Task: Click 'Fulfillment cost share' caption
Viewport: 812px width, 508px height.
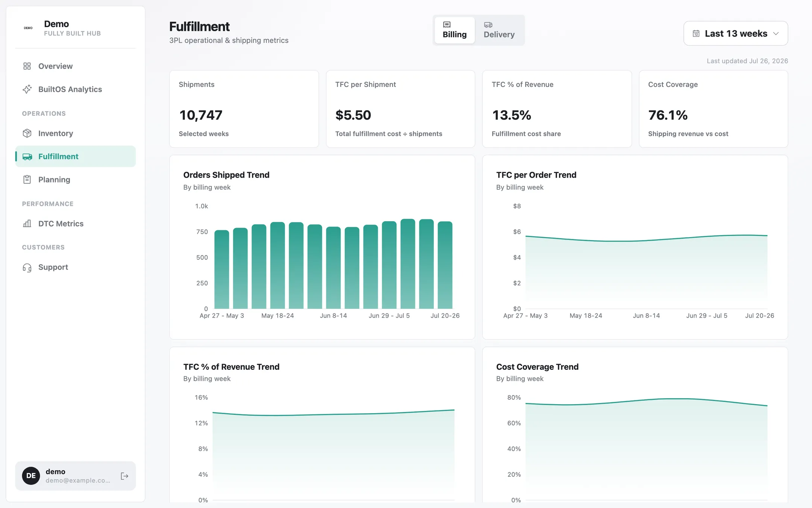Action: (x=526, y=134)
